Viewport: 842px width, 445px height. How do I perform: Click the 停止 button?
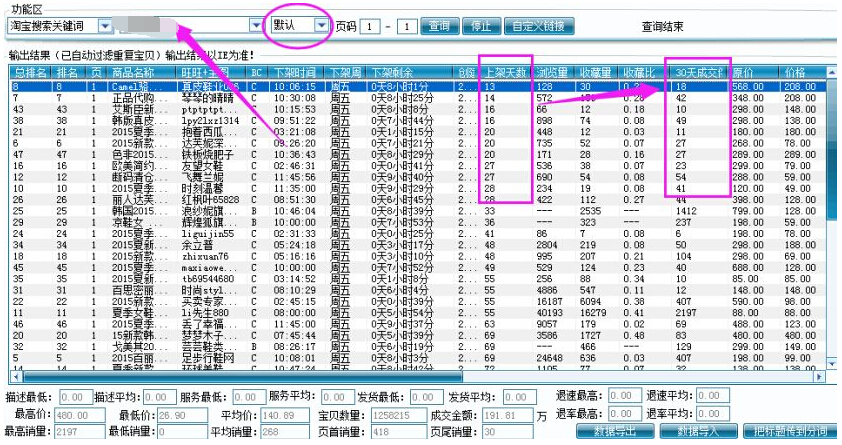coord(481,26)
